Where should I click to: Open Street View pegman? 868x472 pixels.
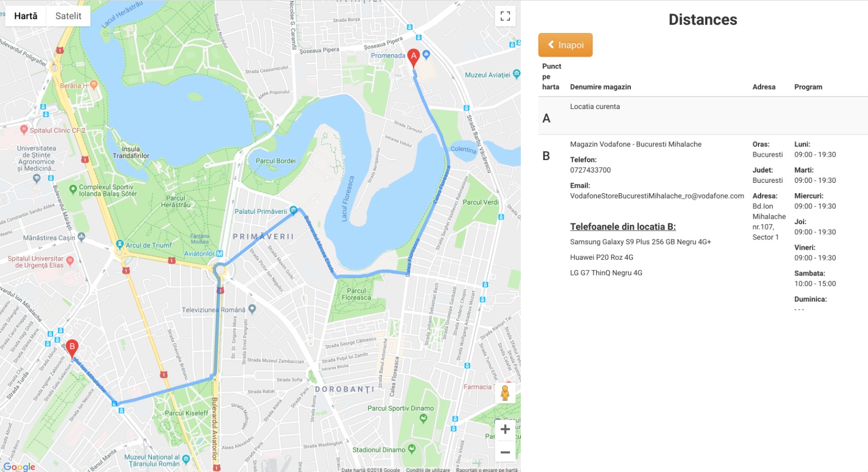505,393
